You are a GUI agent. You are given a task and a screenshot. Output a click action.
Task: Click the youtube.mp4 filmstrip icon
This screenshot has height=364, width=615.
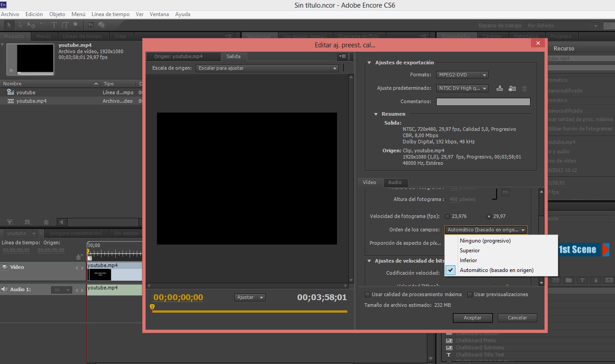pyautogui.click(x=11, y=101)
